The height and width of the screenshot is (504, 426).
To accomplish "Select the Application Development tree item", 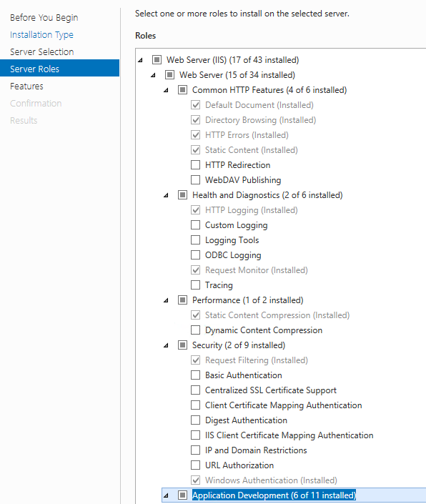I will pyautogui.click(x=274, y=495).
